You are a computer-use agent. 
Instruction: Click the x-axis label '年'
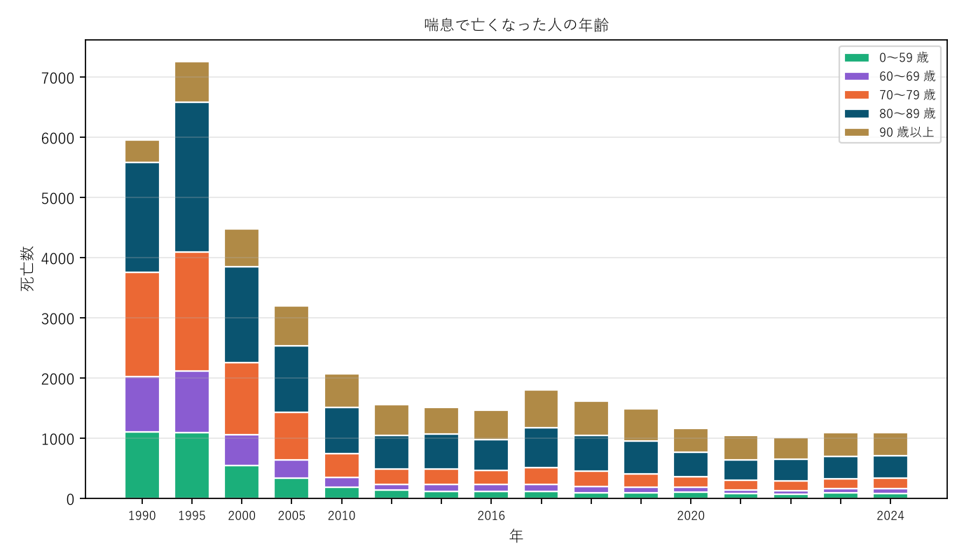click(516, 536)
